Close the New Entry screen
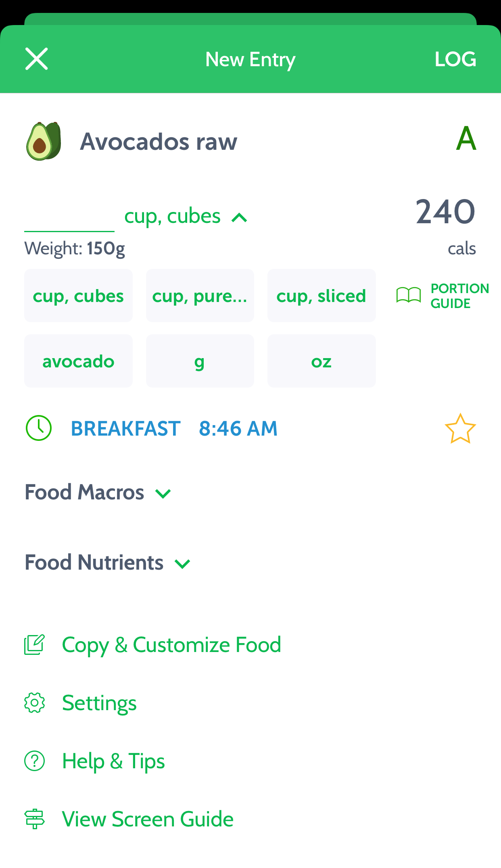The image size is (501, 868). tap(37, 59)
